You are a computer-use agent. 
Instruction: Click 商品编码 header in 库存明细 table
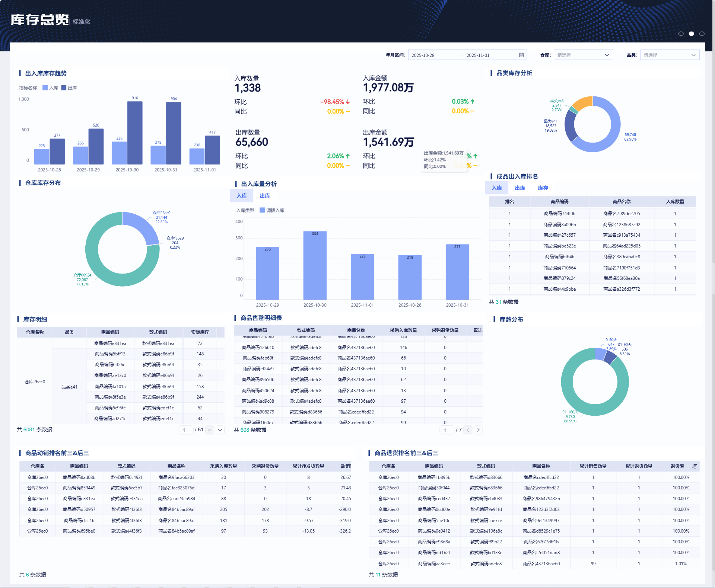pos(110,332)
